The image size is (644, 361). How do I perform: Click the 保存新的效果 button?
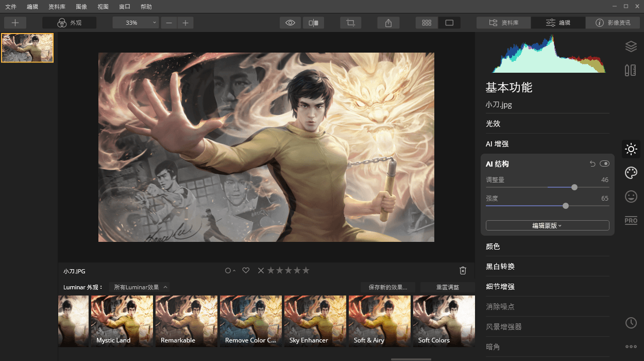tap(387, 287)
